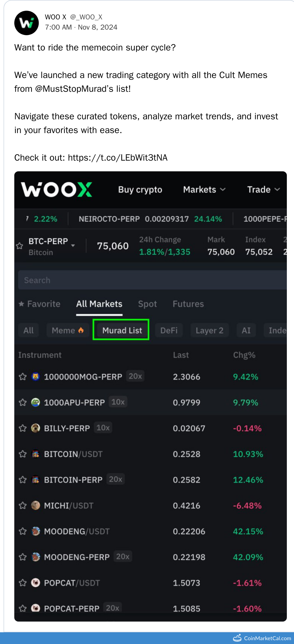Click the BILLY dog coin icon
Screen dimensions: 294x644
point(35,428)
